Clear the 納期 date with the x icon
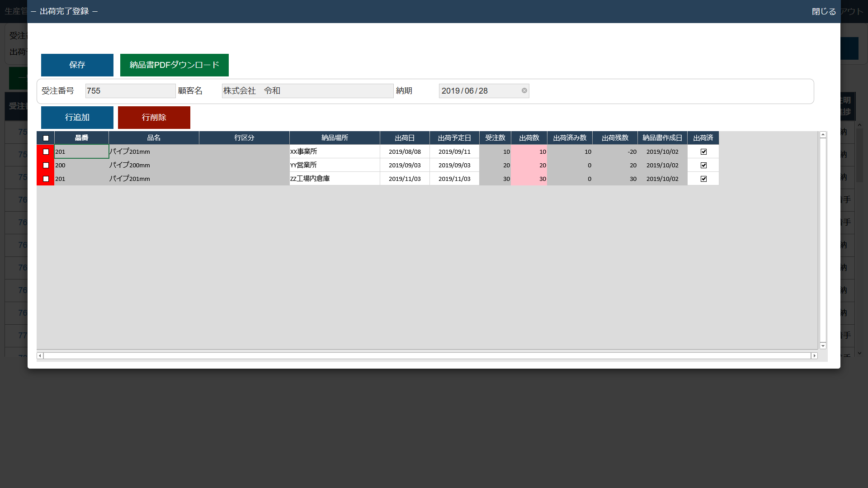The width and height of the screenshot is (868, 488). (x=524, y=90)
